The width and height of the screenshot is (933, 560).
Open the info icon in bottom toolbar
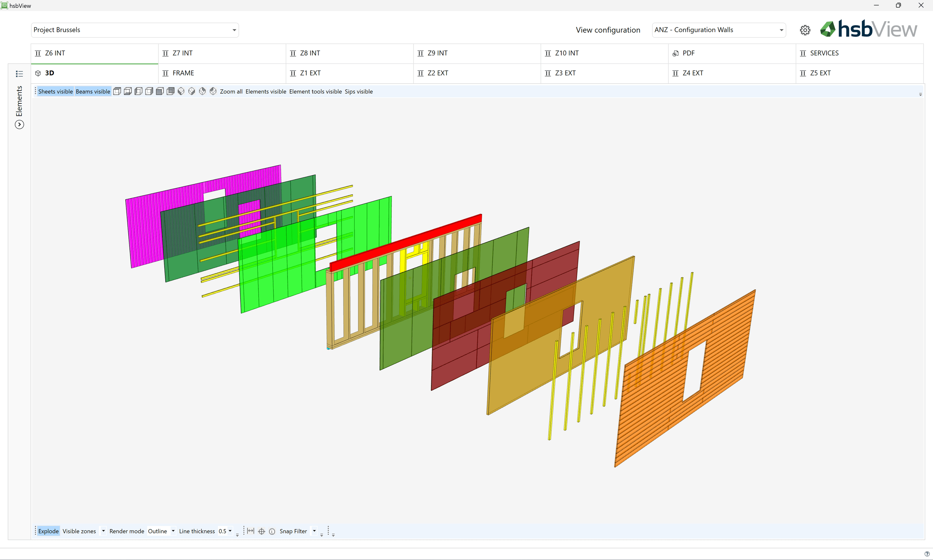coord(272,531)
